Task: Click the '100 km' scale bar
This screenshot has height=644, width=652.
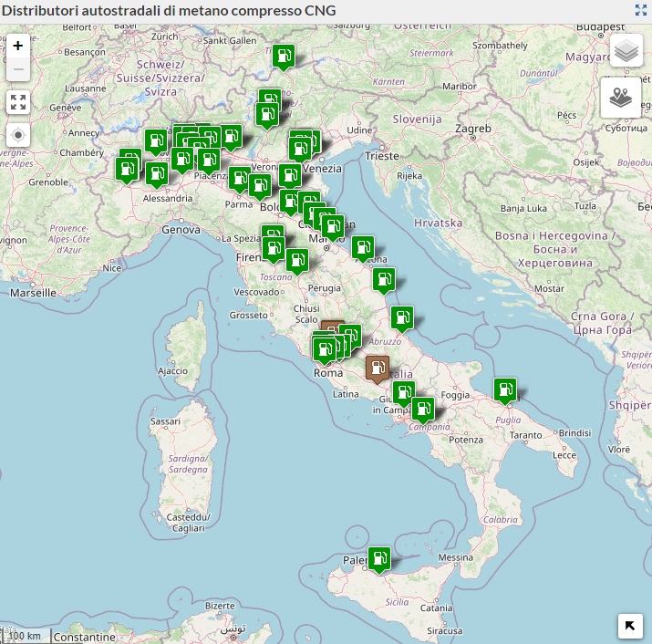Action: point(26,636)
